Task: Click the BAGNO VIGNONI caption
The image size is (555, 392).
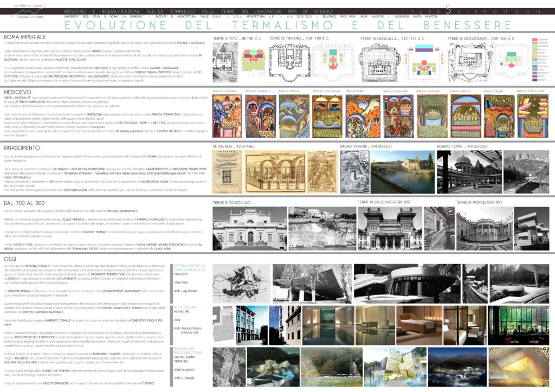Action: [366, 146]
